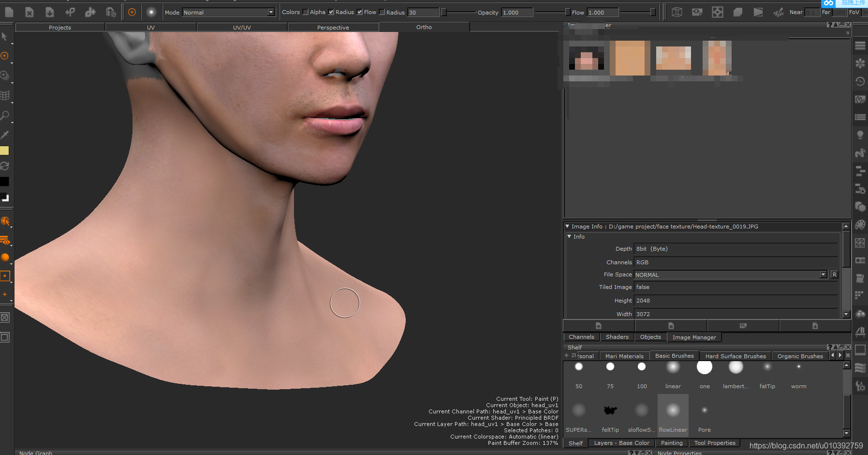The width and height of the screenshot is (868, 455).
Task: Open the Painting tab
Action: [x=672, y=443]
